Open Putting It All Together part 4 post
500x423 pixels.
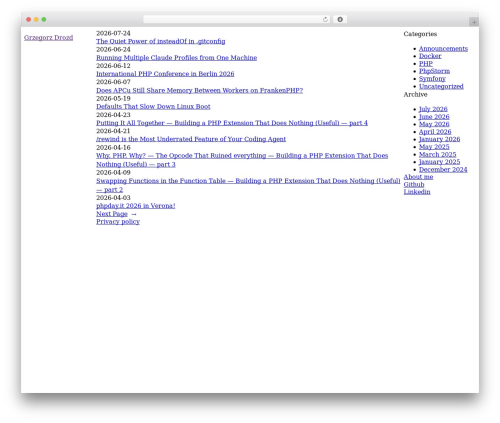(232, 123)
